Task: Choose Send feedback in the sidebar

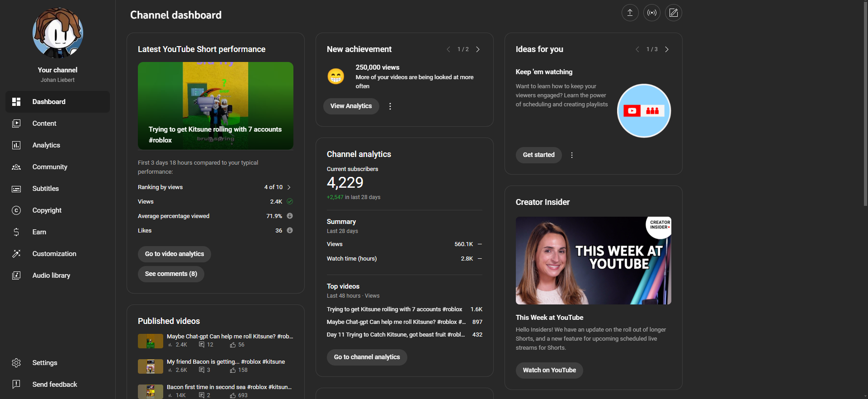Action: (x=57, y=385)
